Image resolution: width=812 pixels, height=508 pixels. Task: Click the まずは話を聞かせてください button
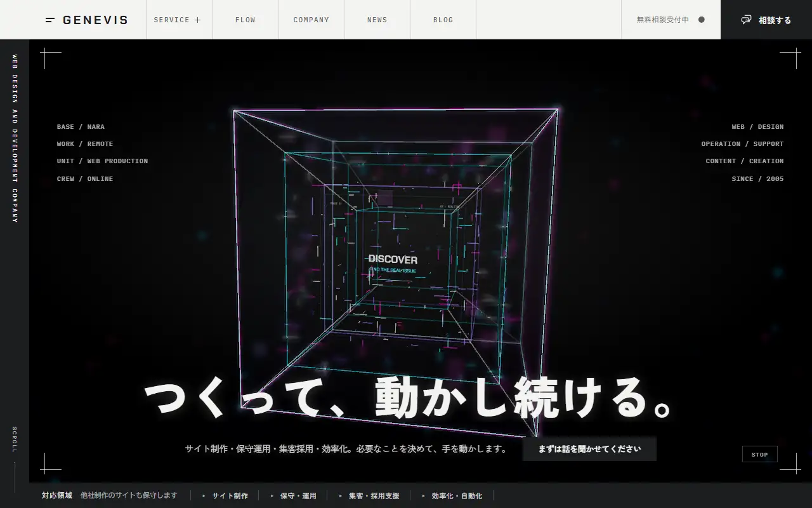589,449
